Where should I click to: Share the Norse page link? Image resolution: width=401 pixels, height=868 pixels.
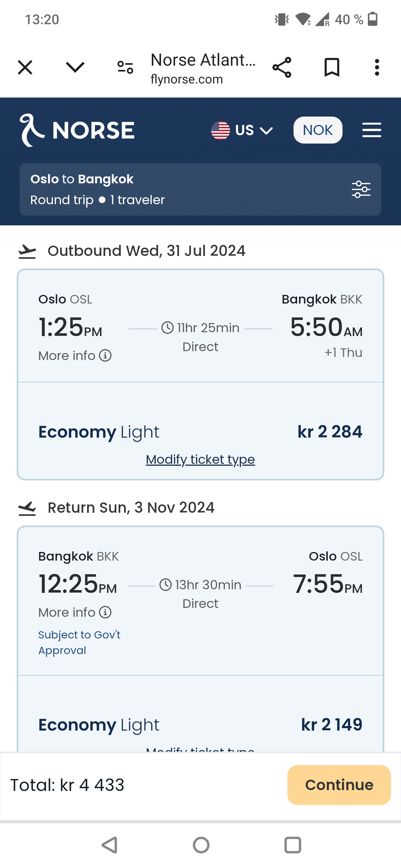[282, 67]
